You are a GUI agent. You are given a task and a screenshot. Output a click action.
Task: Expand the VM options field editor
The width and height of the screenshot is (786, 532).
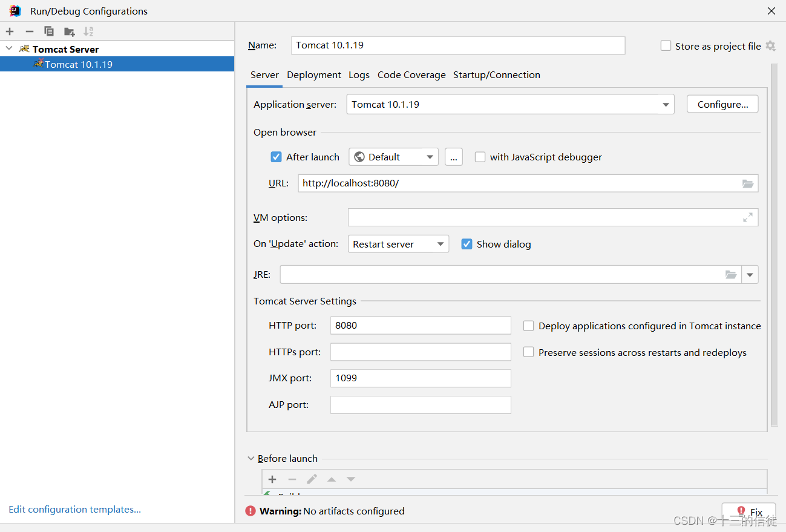pyautogui.click(x=748, y=217)
